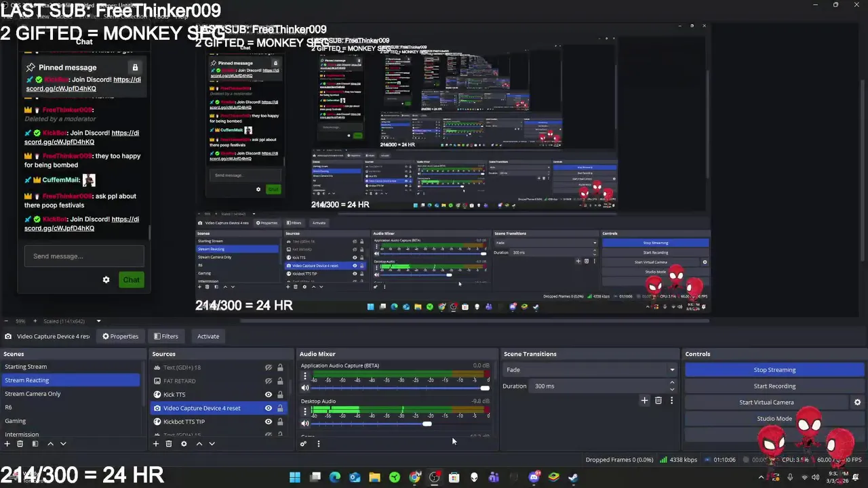Move scene up with Scenes arrow

click(x=50, y=444)
